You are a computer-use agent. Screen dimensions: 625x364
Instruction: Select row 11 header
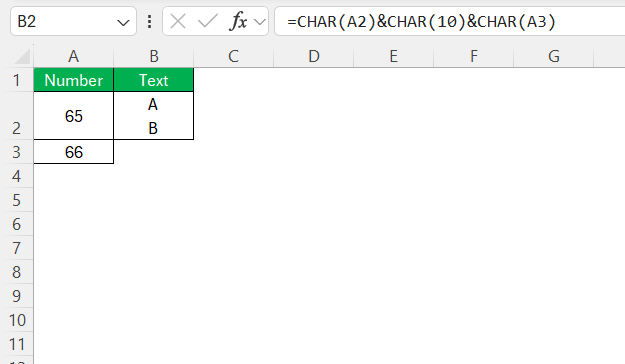(x=16, y=344)
